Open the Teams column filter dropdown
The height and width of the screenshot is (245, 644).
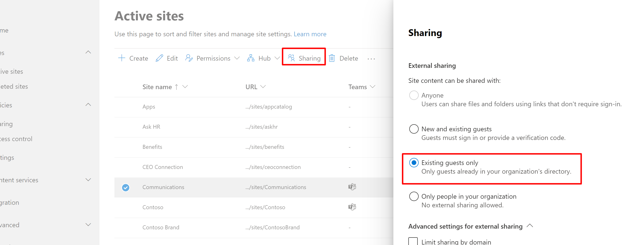point(373,87)
